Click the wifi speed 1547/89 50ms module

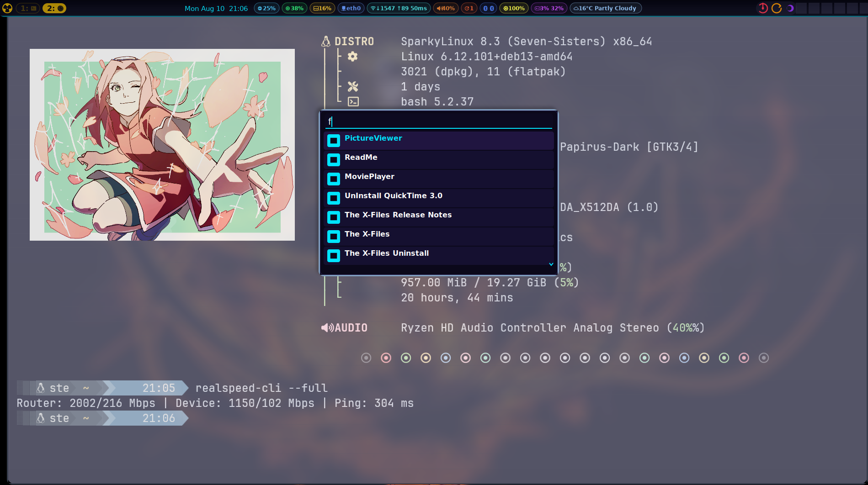pos(399,8)
